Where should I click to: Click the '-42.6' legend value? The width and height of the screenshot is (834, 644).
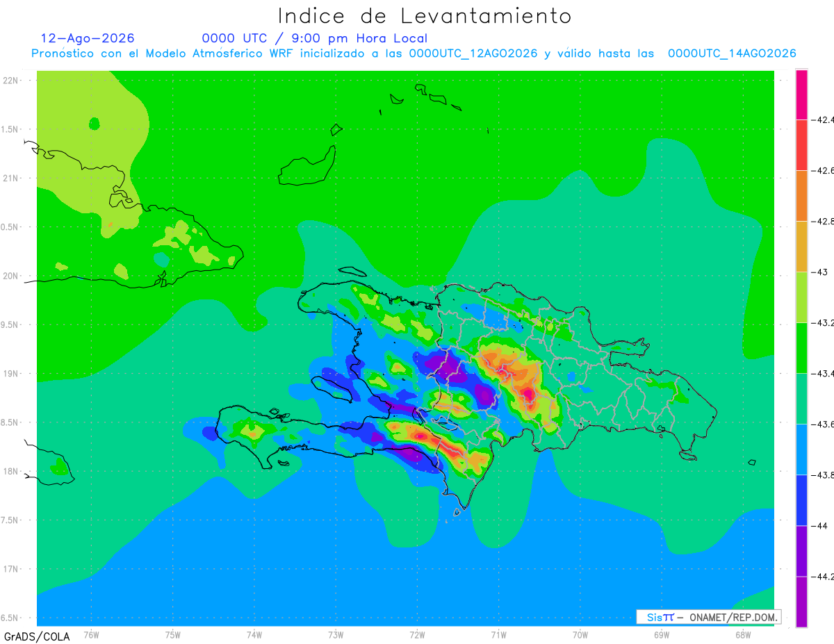click(x=822, y=171)
